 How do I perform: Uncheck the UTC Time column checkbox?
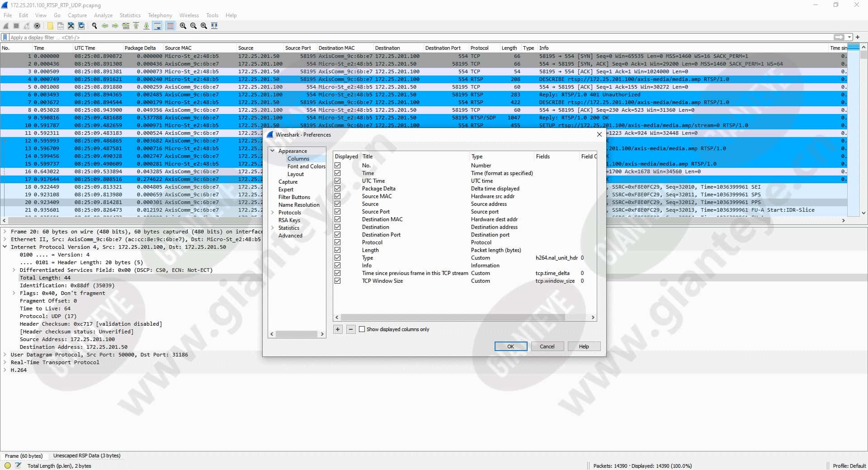tap(338, 181)
